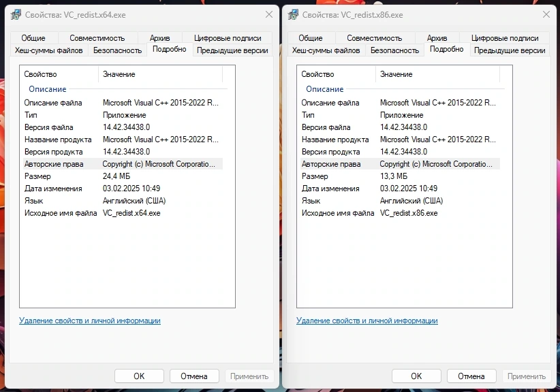The width and height of the screenshot is (560, 392).
Task: Click the installer icon in x64 properties title bar
Action: [16, 14]
